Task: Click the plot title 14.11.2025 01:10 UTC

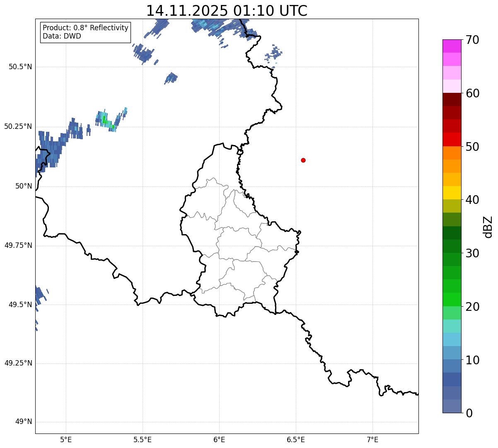Action: pyautogui.click(x=227, y=10)
